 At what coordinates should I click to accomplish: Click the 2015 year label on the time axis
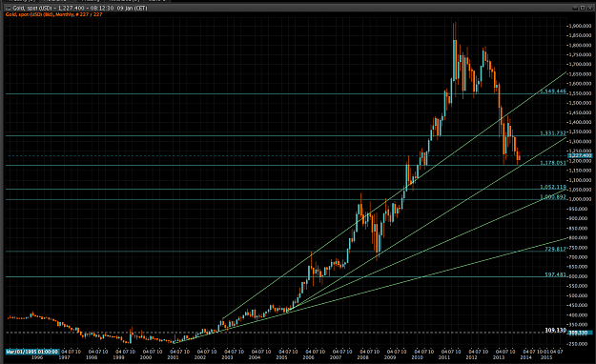coord(546,357)
